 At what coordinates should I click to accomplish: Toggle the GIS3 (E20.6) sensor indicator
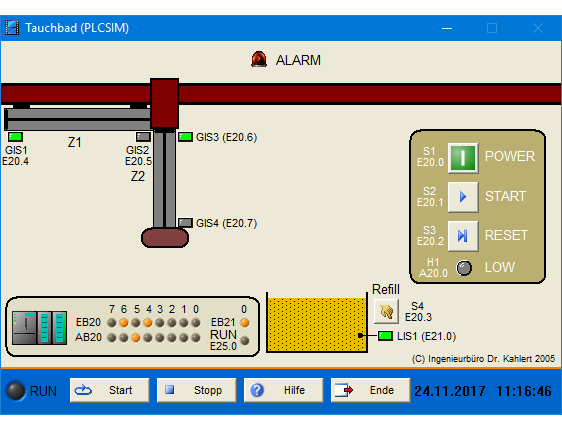[185, 137]
